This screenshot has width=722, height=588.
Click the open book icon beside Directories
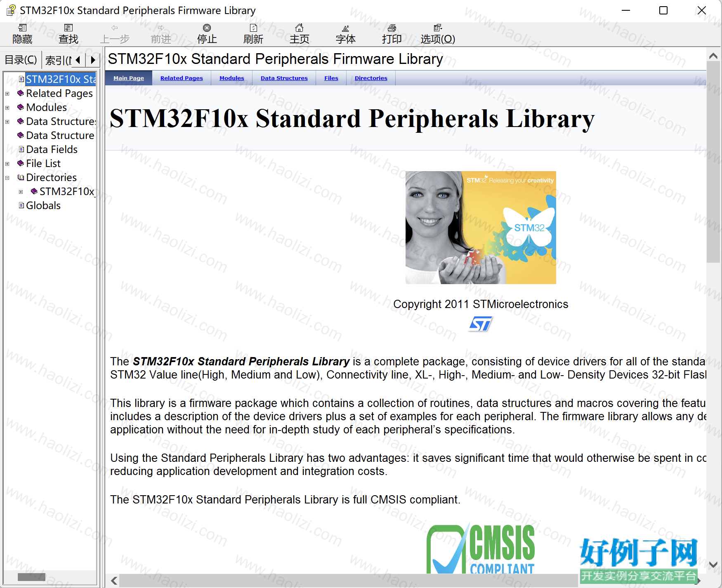pyautogui.click(x=21, y=177)
